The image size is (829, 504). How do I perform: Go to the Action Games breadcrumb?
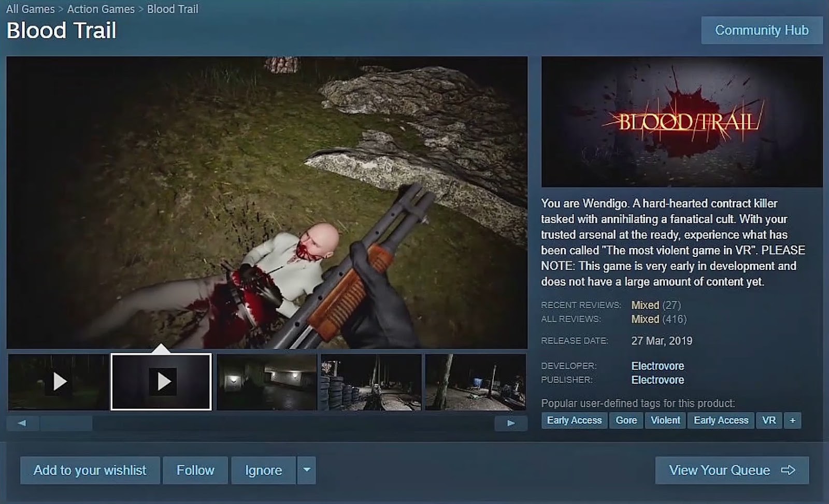[101, 9]
